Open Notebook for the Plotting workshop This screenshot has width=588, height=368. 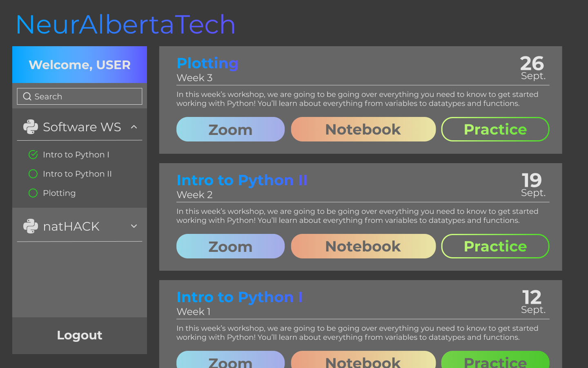click(x=363, y=129)
